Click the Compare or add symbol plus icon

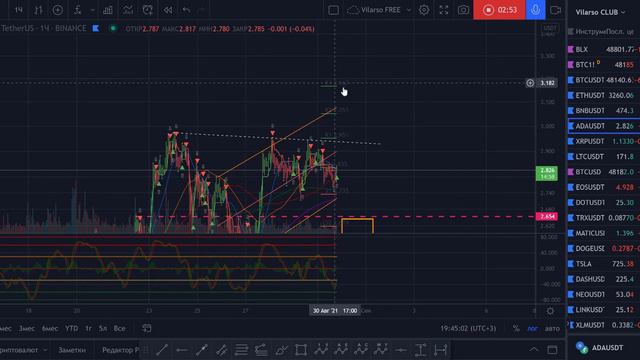pos(58,10)
